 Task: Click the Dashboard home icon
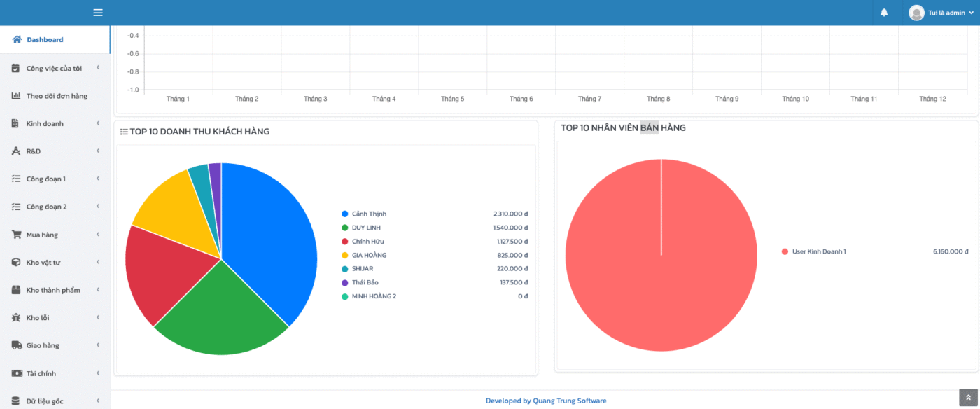click(17, 40)
